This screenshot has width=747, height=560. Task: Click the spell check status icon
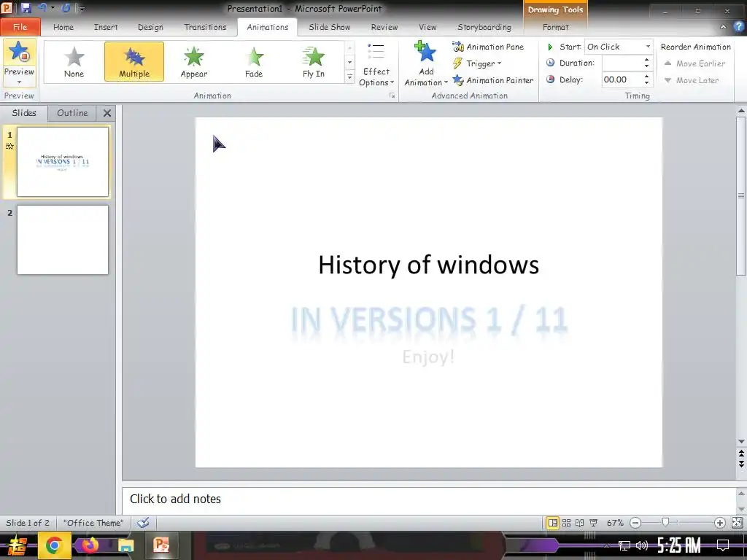pyautogui.click(x=143, y=523)
